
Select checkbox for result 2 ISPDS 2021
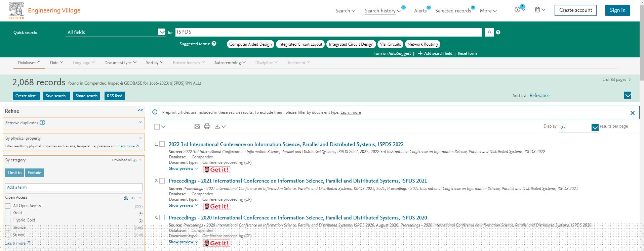(x=162, y=181)
